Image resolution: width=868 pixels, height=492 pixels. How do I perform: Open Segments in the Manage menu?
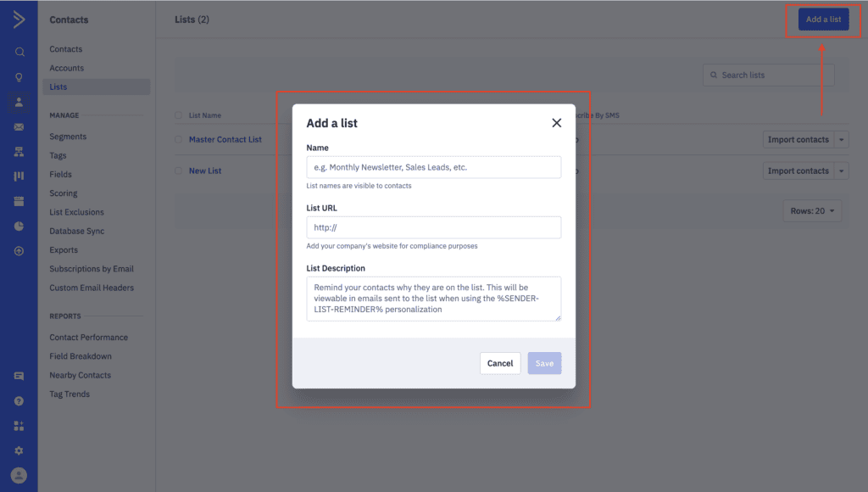click(x=68, y=137)
